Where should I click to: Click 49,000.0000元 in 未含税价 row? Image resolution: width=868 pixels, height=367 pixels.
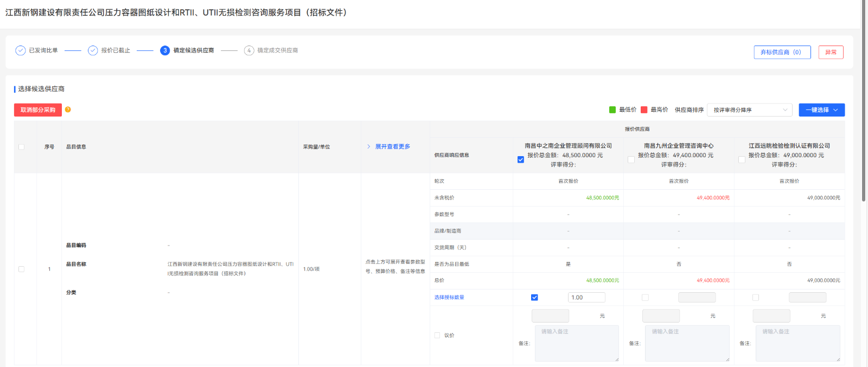pyautogui.click(x=824, y=198)
